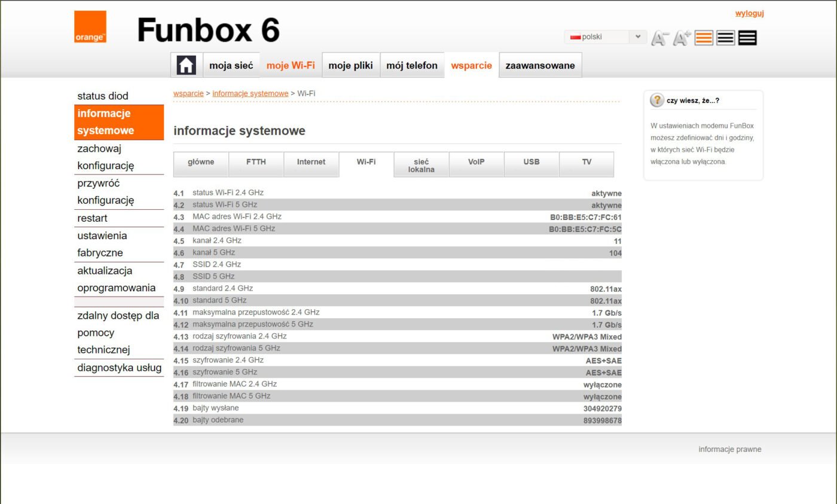Increase font size with the A+ icon

pyautogui.click(x=682, y=38)
